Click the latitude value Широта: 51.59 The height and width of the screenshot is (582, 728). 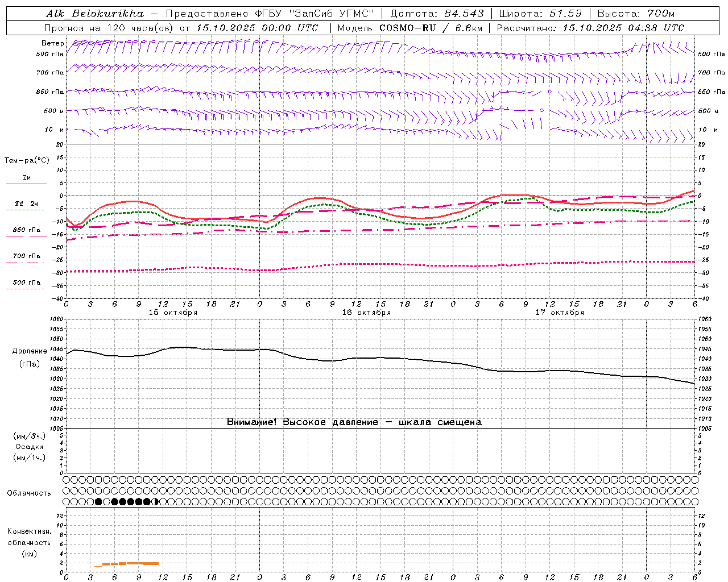[540, 14]
